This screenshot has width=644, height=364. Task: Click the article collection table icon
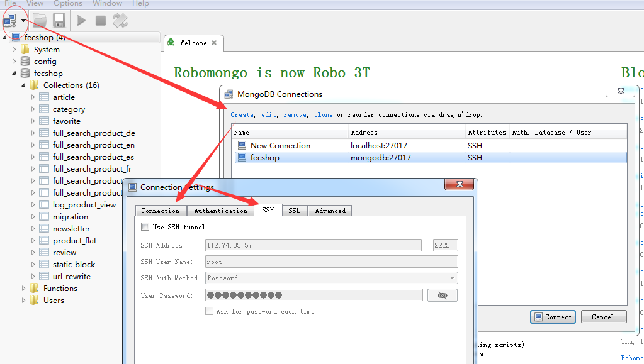point(44,97)
